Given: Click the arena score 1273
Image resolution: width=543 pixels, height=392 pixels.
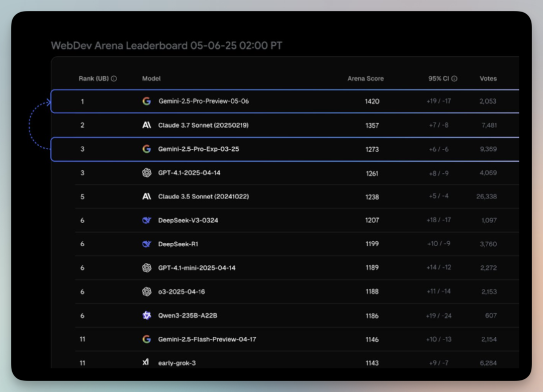Looking at the screenshot, I should click(x=372, y=149).
